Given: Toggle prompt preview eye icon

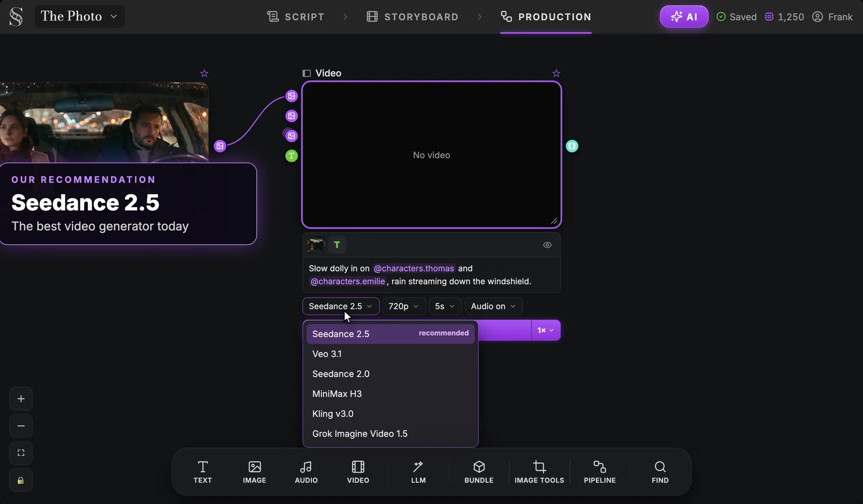Looking at the screenshot, I should [x=547, y=245].
